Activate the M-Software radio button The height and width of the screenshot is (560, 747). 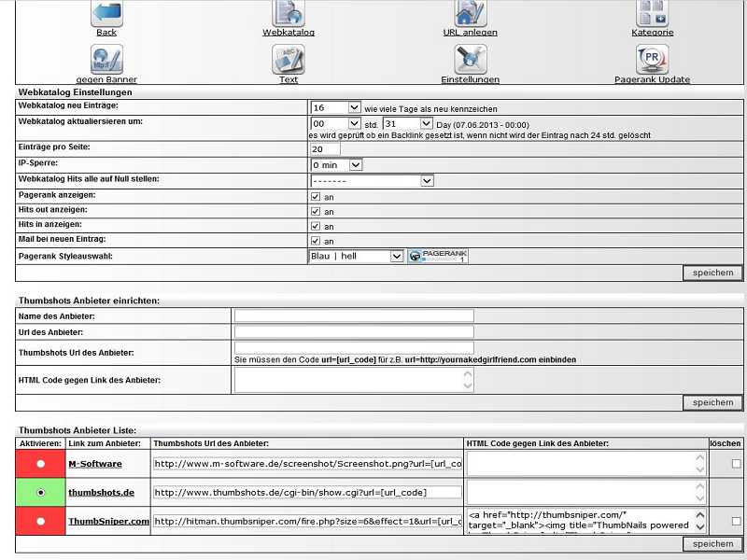tap(40, 464)
